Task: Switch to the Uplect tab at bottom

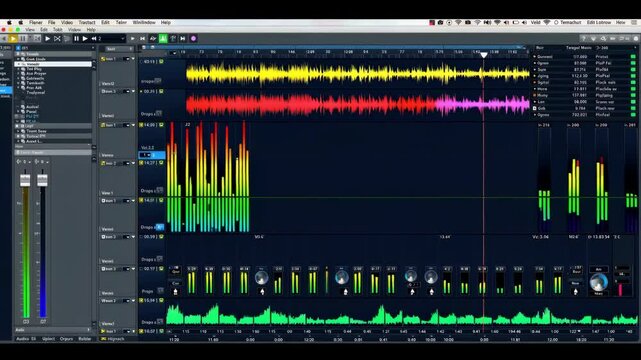Action: [48, 339]
